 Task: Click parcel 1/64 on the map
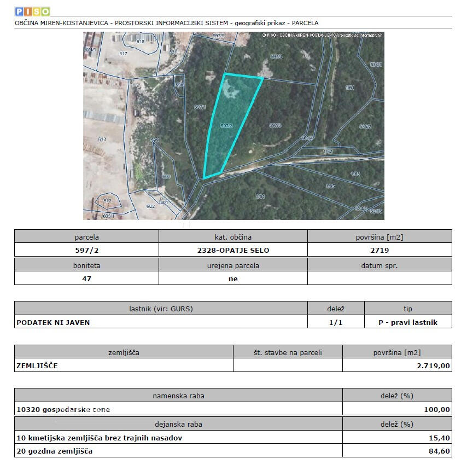pyautogui.click(x=260, y=196)
